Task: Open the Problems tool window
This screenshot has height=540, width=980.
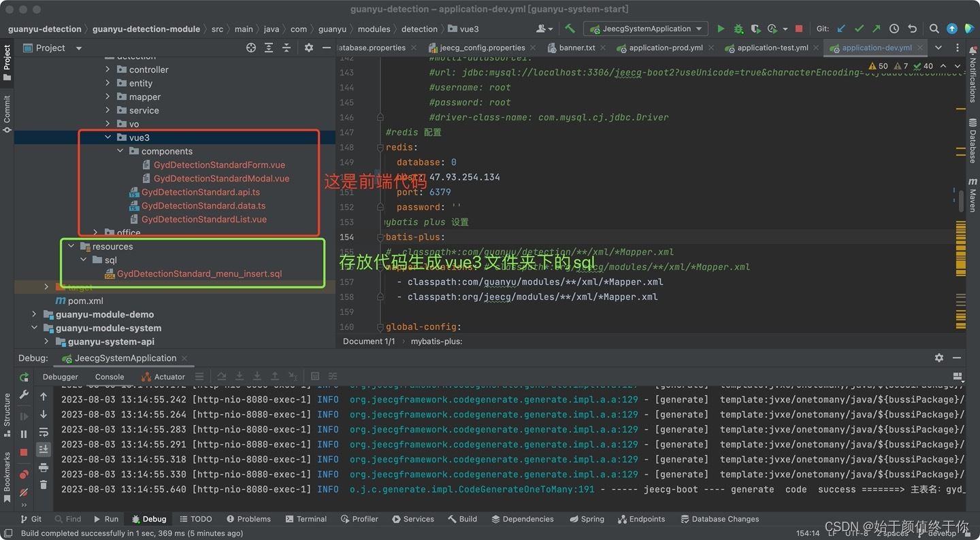Action: 248,519
